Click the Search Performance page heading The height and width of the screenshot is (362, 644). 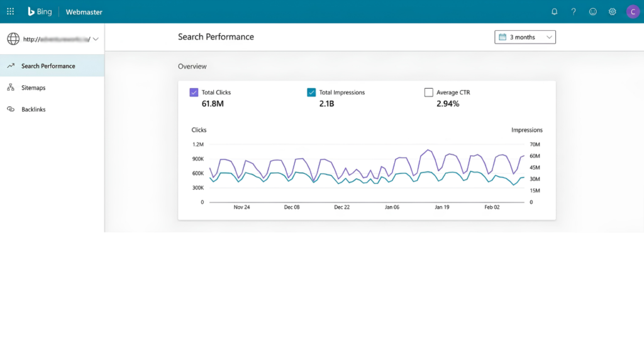click(x=216, y=37)
